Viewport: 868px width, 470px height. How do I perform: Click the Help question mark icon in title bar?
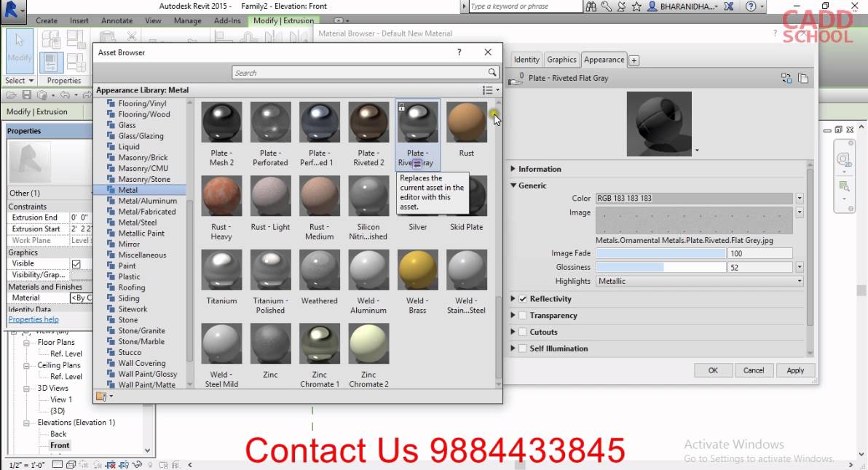(751, 7)
